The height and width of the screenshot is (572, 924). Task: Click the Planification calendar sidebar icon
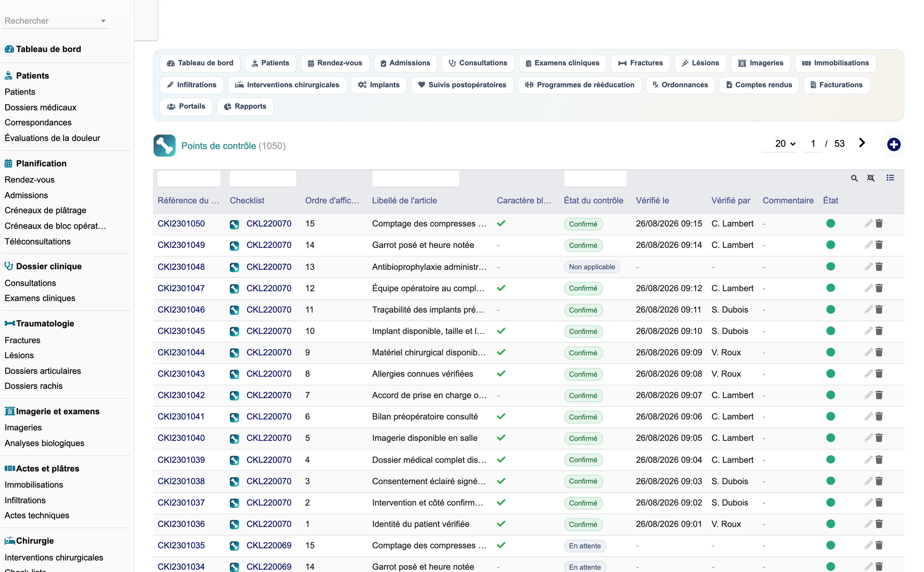point(9,163)
